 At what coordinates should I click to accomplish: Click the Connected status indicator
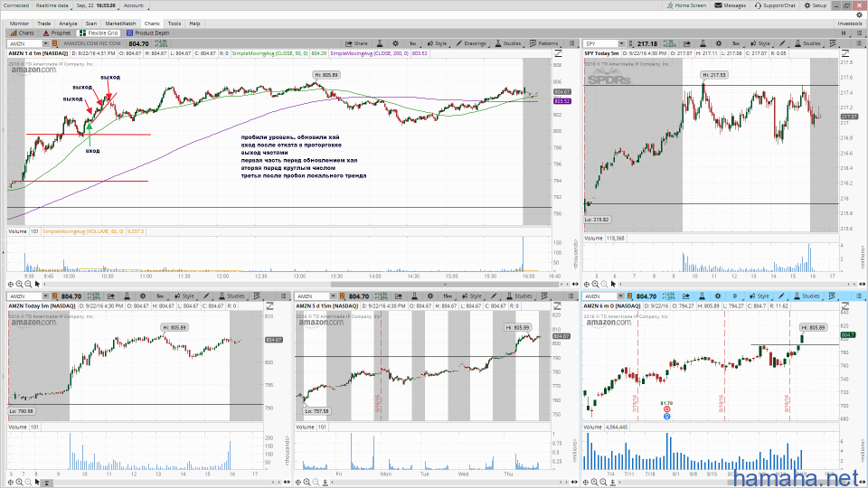click(x=16, y=5)
